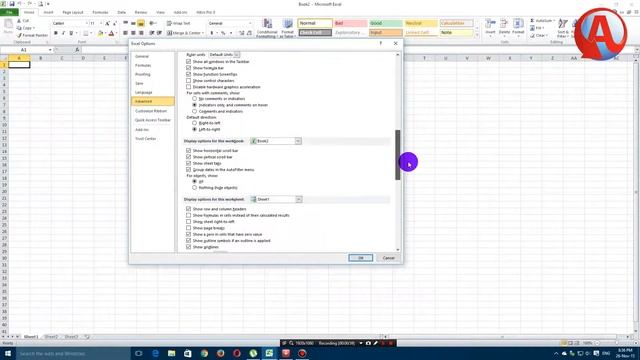Viewport: 640px width, 360px height.
Task: Click the OK button in Excel Options
Action: click(360, 258)
